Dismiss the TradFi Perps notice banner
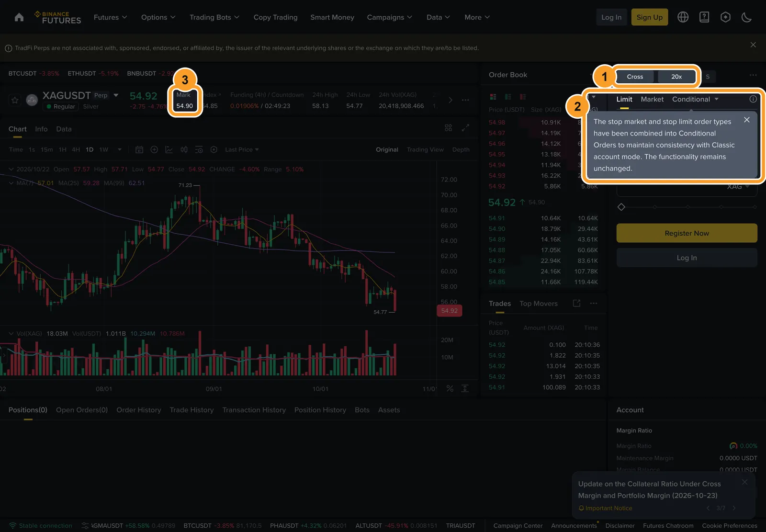Image resolution: width=766 pixels, height=532 pixels. coord(753,45)
